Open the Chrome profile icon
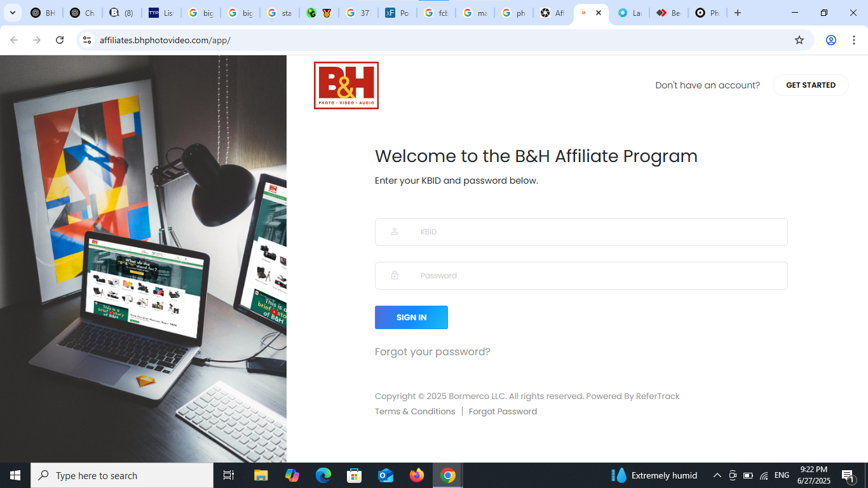Viewport: 868px width, 488px height. coord(831,40)
